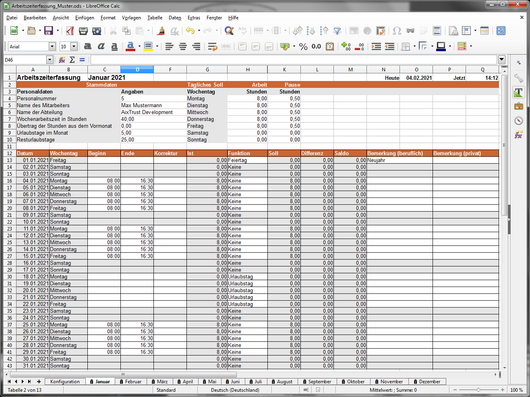Click Format as date icon
530x397 pixels.
[330, 46]
